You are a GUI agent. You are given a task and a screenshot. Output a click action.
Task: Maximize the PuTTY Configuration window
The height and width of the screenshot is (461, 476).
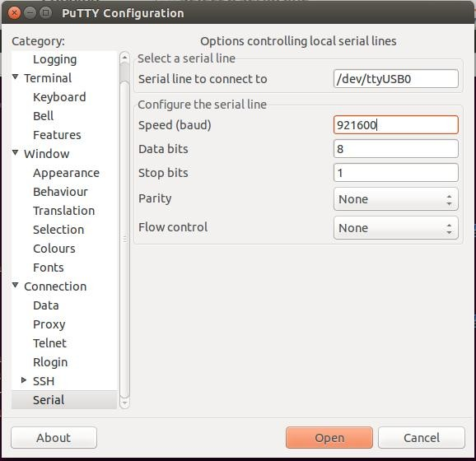pos(46,13)
